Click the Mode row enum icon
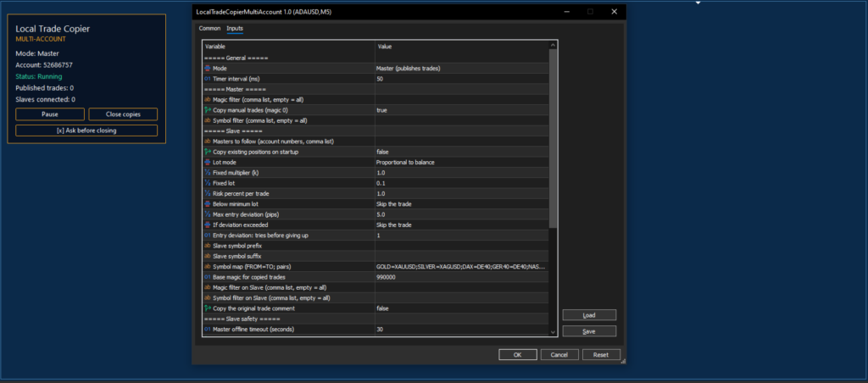Image resolution: width=868 pixels, height=383 pixels. tap(208, 68)
